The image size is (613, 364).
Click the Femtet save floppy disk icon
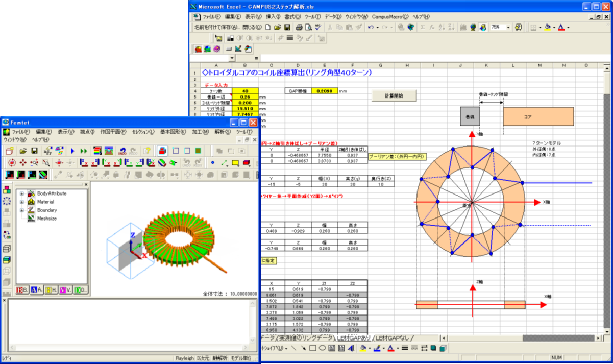click(x=34, y=151)
